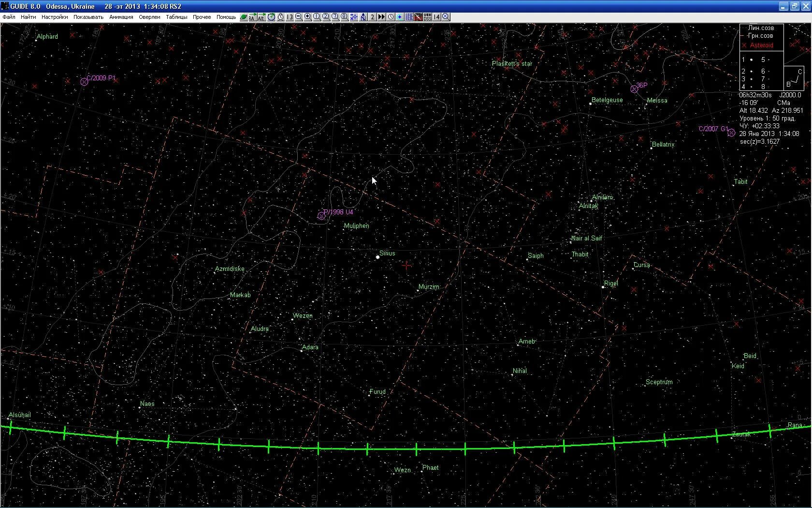Click the '2' toolbar button

point(372,17)
